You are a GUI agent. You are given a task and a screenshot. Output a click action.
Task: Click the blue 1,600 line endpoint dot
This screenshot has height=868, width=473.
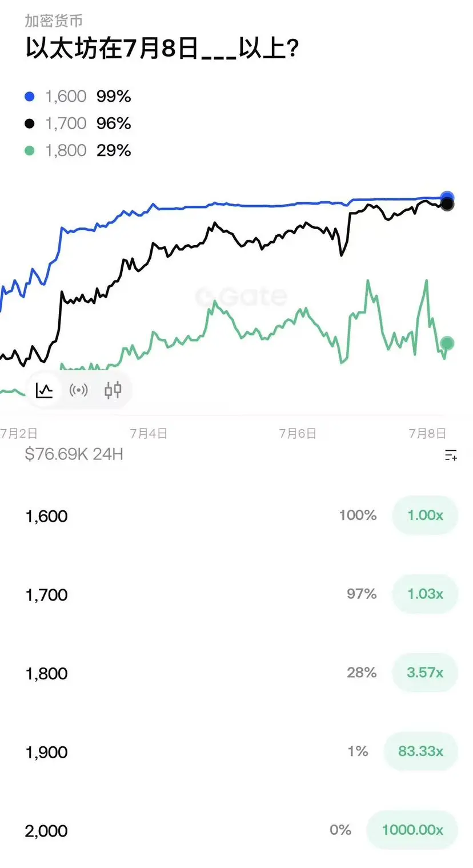click(447, 198)
